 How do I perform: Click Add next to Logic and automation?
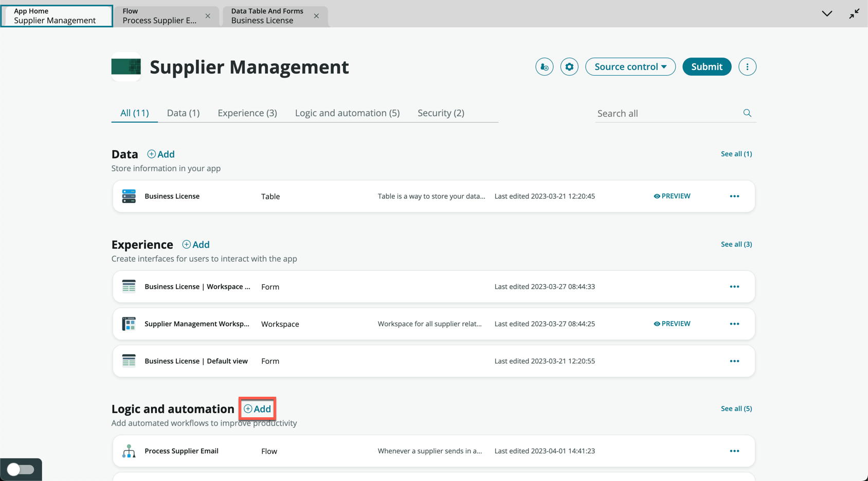[x=258, y=409]
